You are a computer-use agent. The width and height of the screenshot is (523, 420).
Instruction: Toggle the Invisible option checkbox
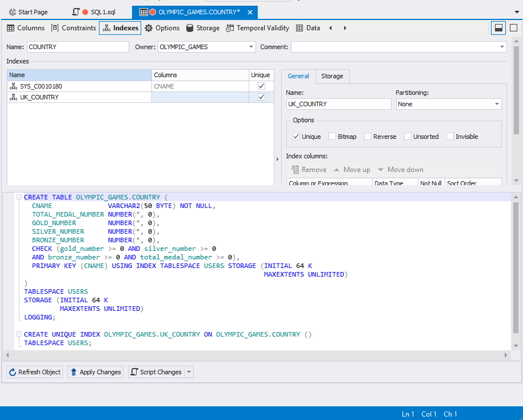(x=449, y=136)
